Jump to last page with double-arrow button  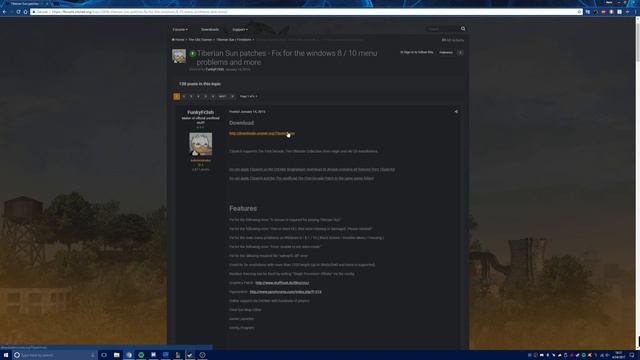[x=232, y=96]
